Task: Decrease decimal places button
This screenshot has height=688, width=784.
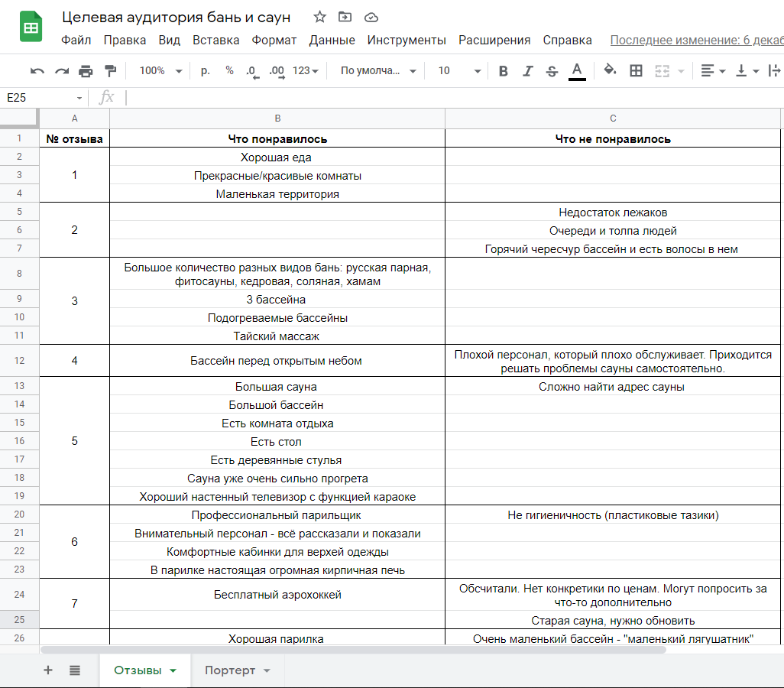Action: [252, 72]
